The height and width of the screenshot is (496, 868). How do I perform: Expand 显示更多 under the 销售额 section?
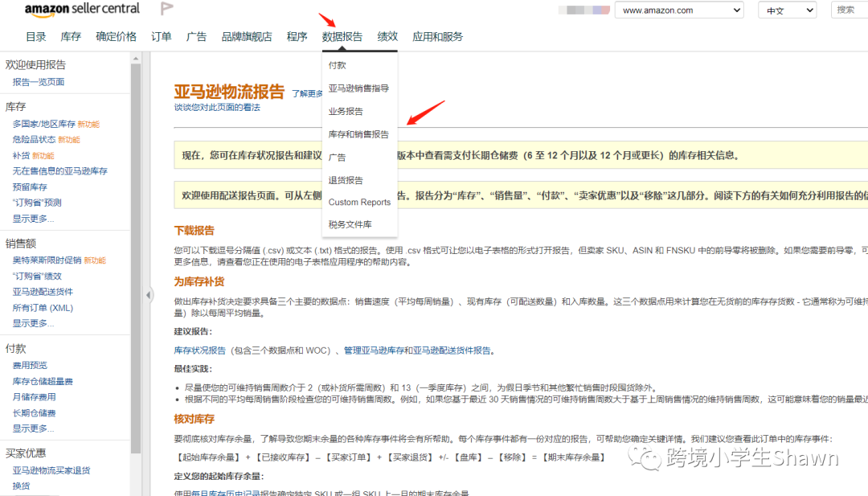point(33,323)
